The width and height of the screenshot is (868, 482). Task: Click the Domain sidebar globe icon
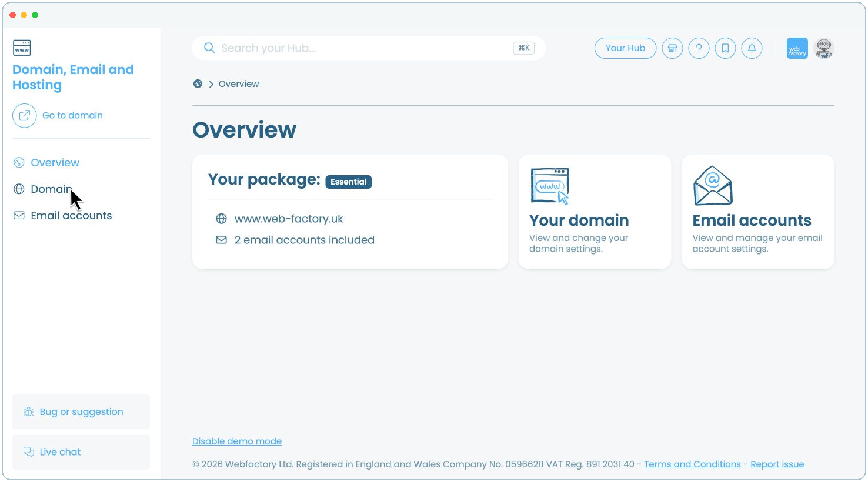(19, 189)
